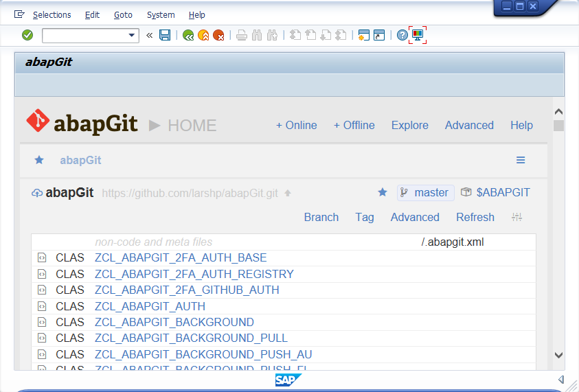Open the Help menu in menu bar
Viewport: 579px width, 392px height.
pos(197,15)
